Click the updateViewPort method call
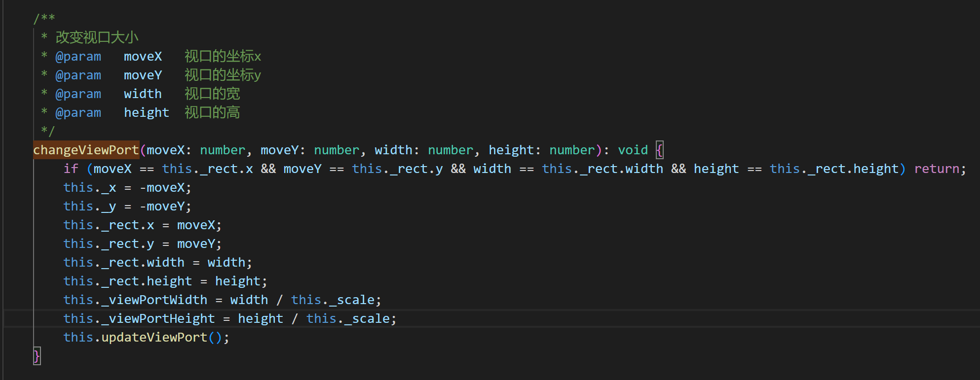Image resolution: width=980 pixels, height=380 pixels. [154, 337]
